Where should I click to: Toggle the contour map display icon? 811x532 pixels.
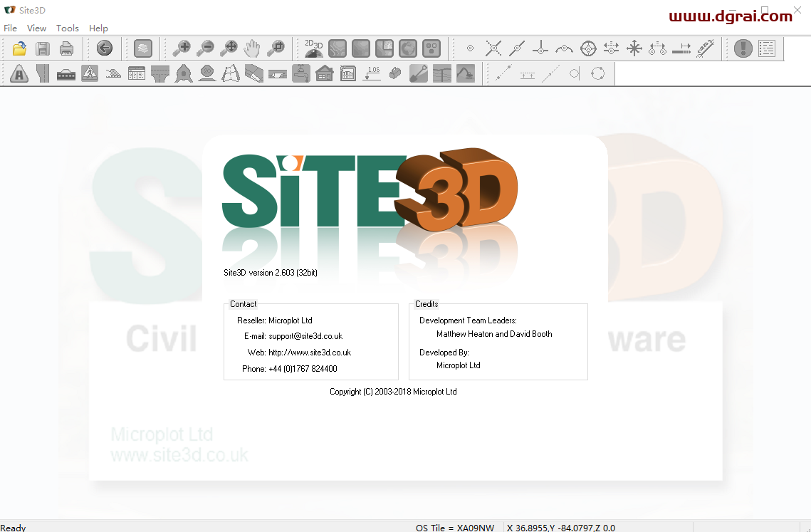pos(338,48)
